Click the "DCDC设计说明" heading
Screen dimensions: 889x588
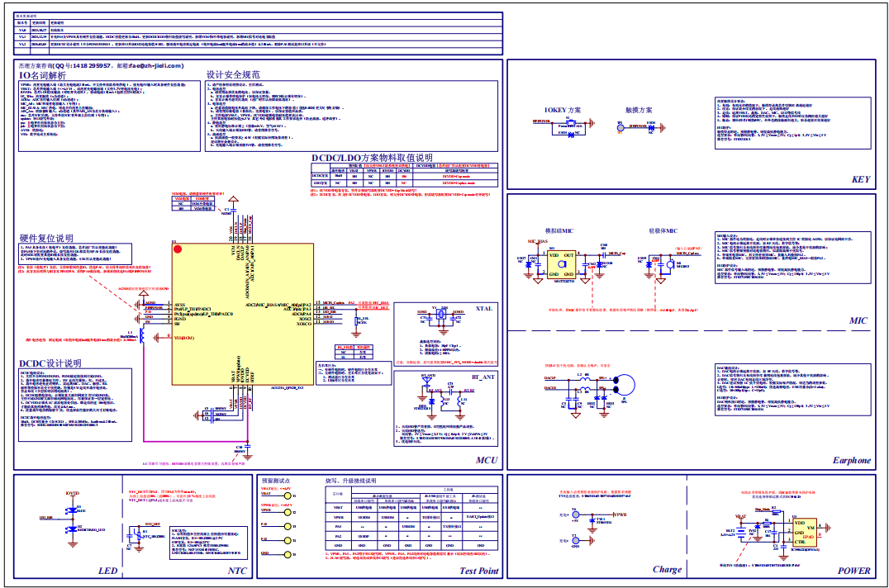click(x=50, y=363)
